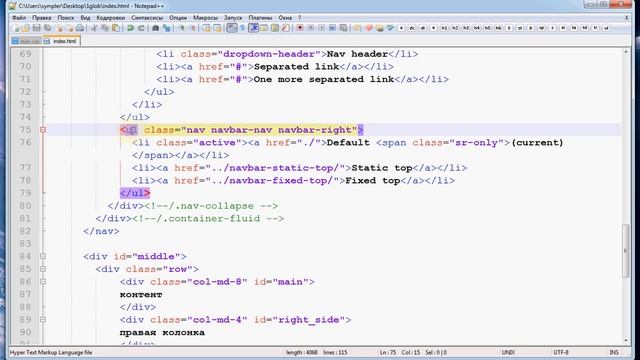Viewport: 640px width, 360px height.
Task: Paste from clipboard using the toolbar icon
Action: pos(116,28)
